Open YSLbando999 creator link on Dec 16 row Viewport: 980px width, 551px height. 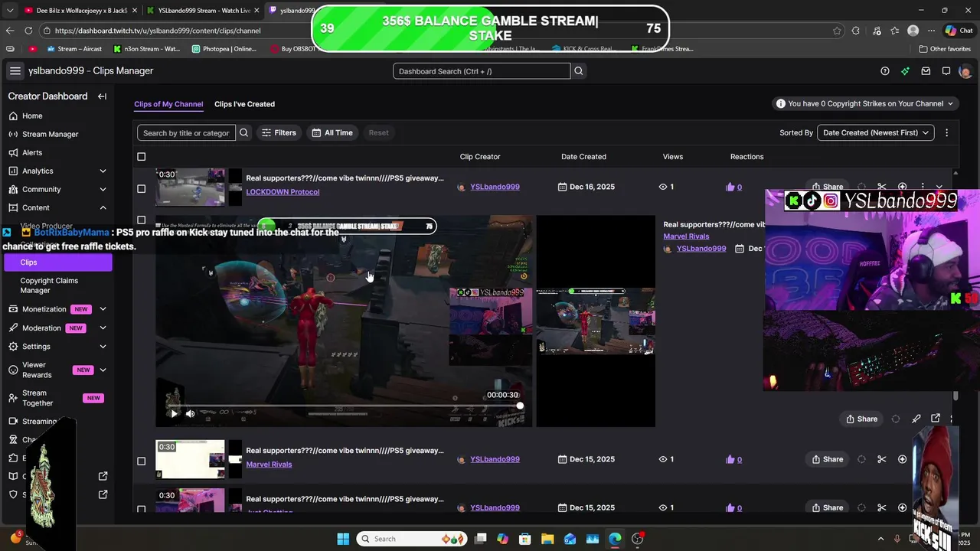[495, 187]
